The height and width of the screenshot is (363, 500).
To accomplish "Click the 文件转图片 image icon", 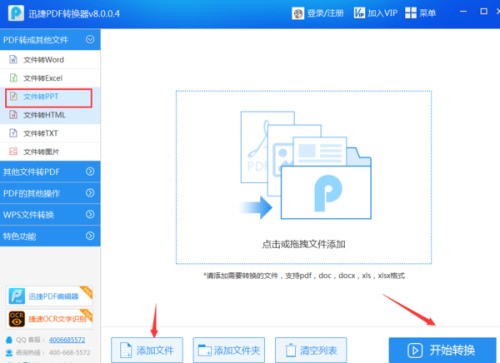I will [13, 152].
